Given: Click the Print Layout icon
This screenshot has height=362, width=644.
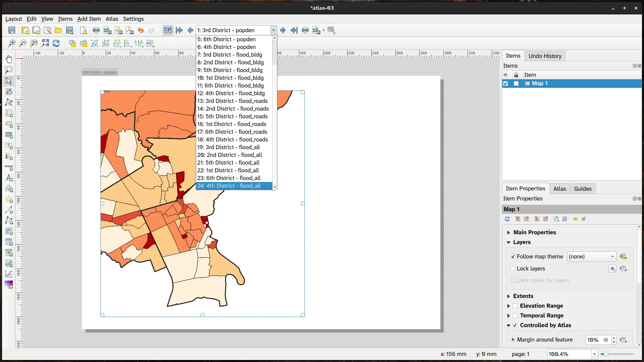Looking at the screenshot, I should pyautogui.click(x=96, y=30).
